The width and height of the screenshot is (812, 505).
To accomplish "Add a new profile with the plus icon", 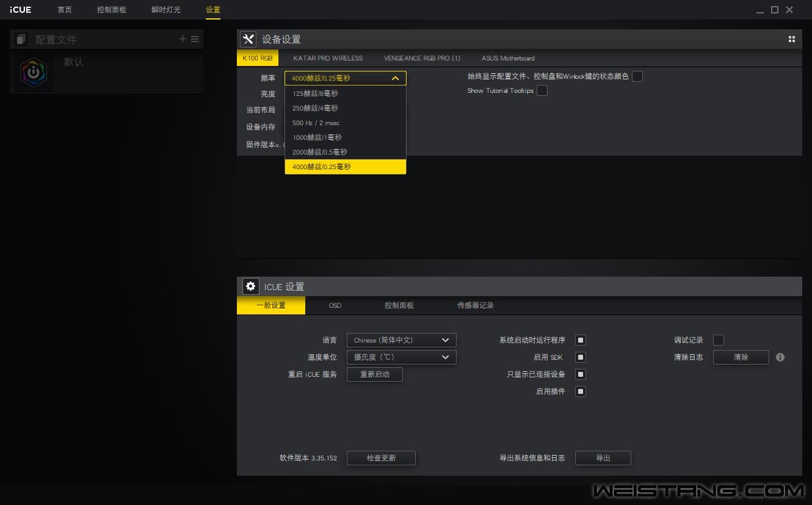I will tap(183, 39).
